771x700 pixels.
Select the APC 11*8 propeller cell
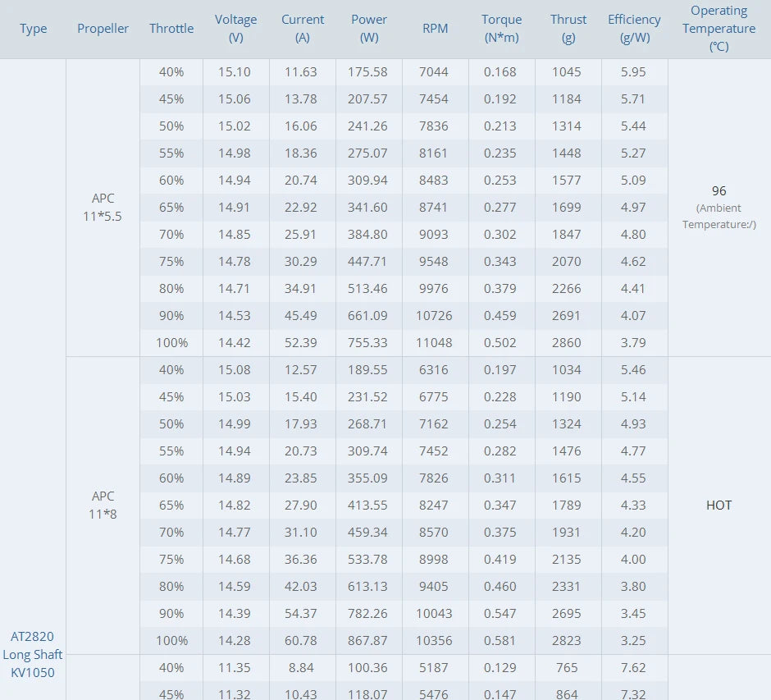click(x=103, y=506)
